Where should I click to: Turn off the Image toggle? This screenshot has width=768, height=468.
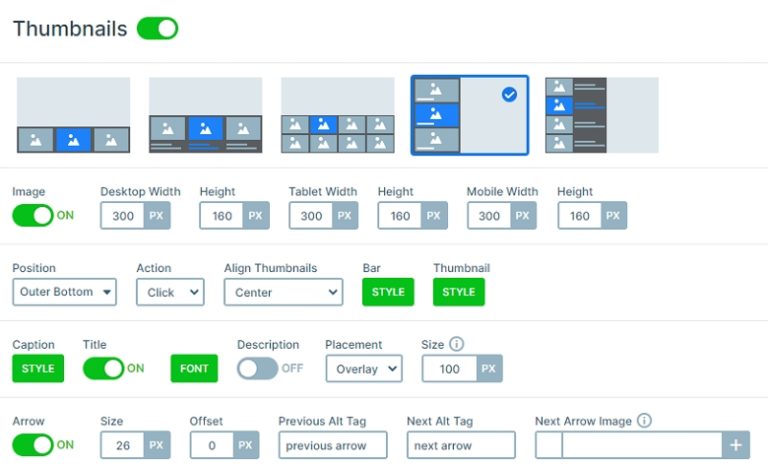(x=33, y=215)
